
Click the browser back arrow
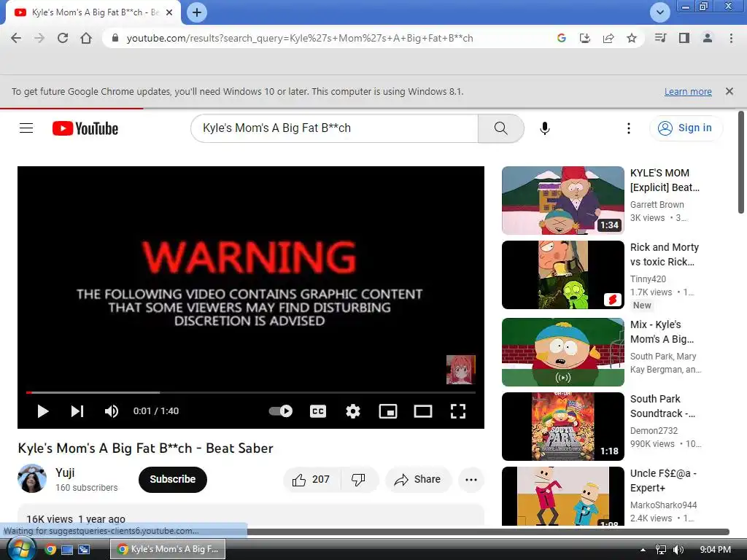tap(16, 38)
